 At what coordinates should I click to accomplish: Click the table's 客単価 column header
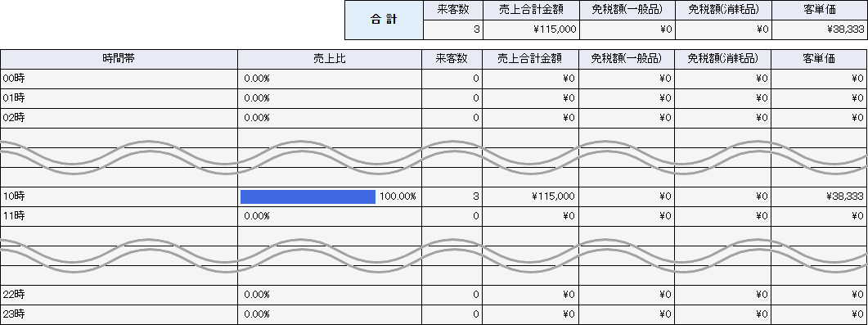819,59
